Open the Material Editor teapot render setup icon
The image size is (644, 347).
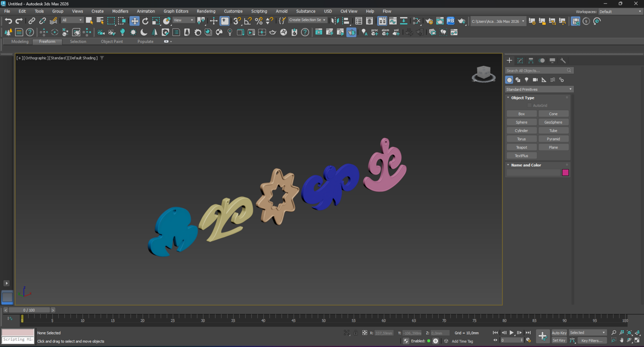point(429,21)
